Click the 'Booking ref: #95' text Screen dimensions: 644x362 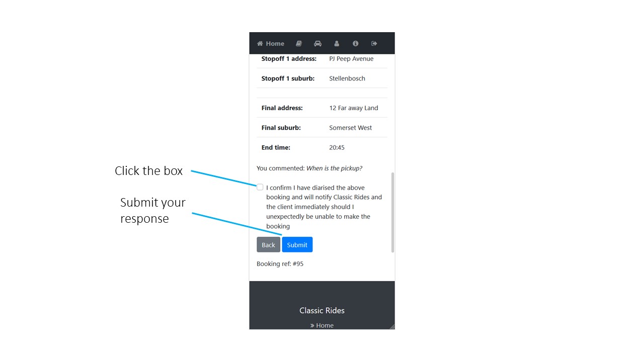point(280,264)
